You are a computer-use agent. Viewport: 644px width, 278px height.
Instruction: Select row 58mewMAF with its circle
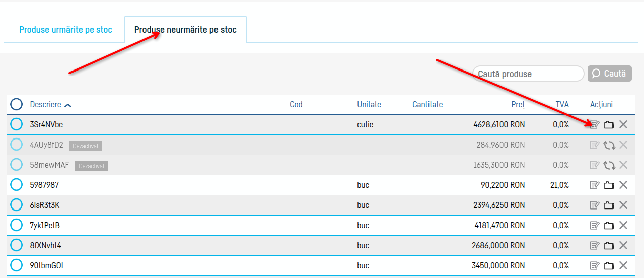17,165
